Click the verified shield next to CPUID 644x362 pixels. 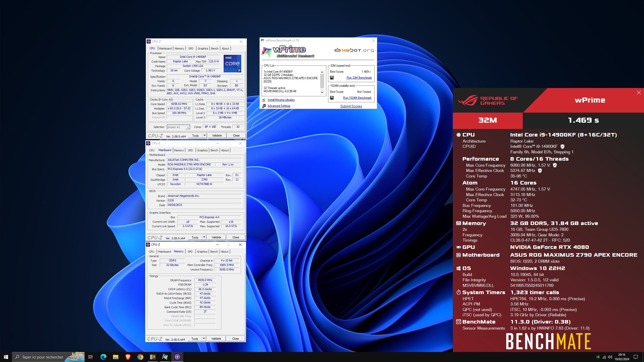(x=562, y=147)
